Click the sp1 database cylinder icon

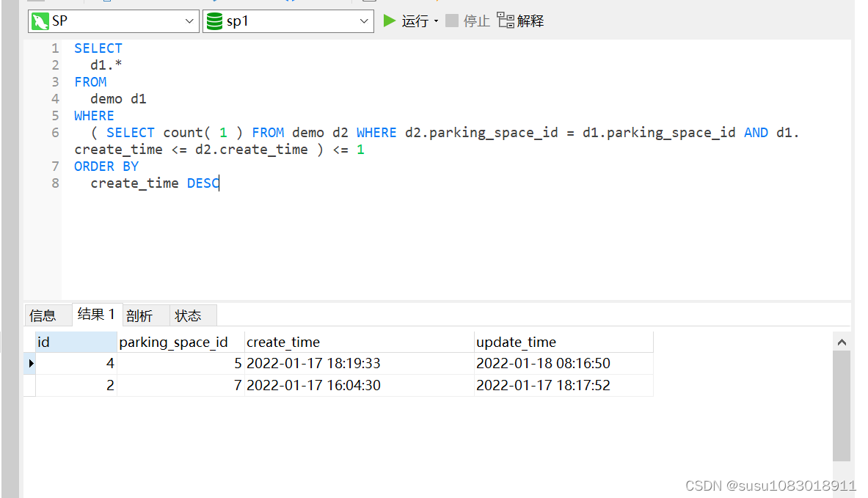click(214, 21)
